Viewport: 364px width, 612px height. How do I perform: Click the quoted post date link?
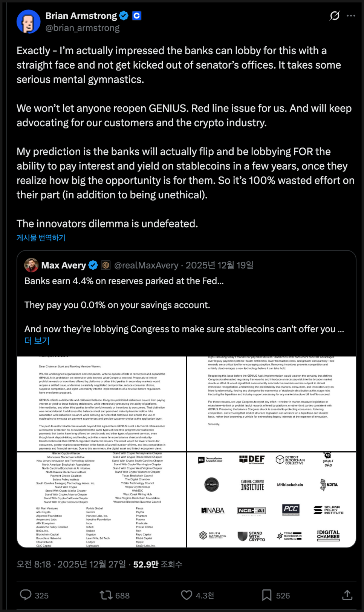point(219,265)
